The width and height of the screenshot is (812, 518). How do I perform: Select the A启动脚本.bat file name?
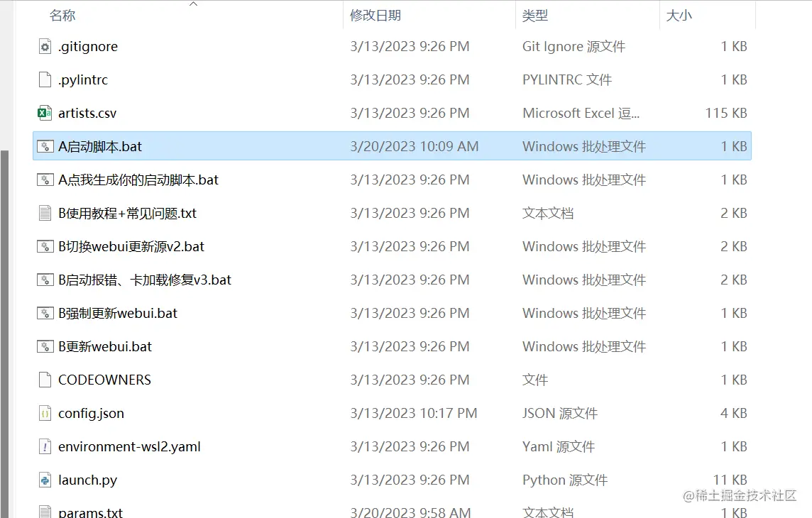click(100, 146)
